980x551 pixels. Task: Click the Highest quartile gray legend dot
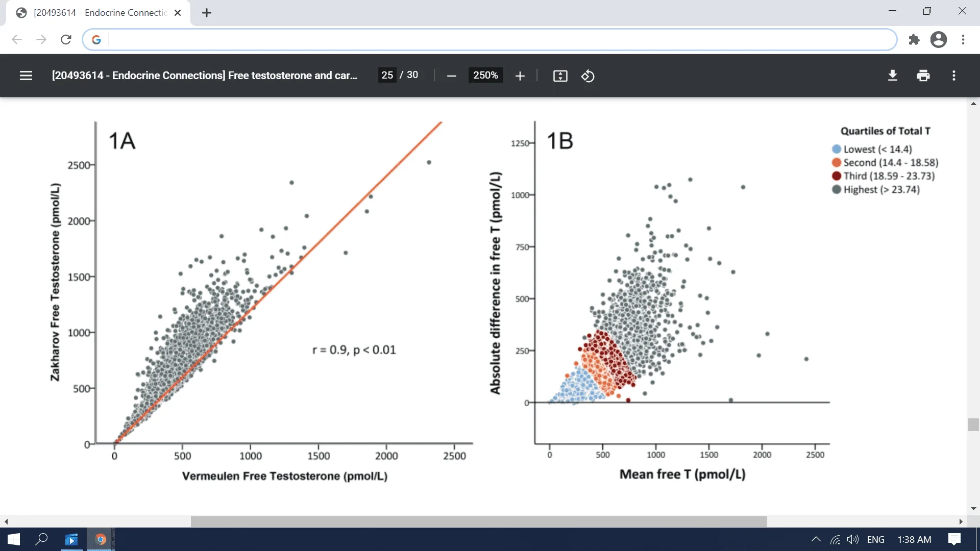click(837, 189)
